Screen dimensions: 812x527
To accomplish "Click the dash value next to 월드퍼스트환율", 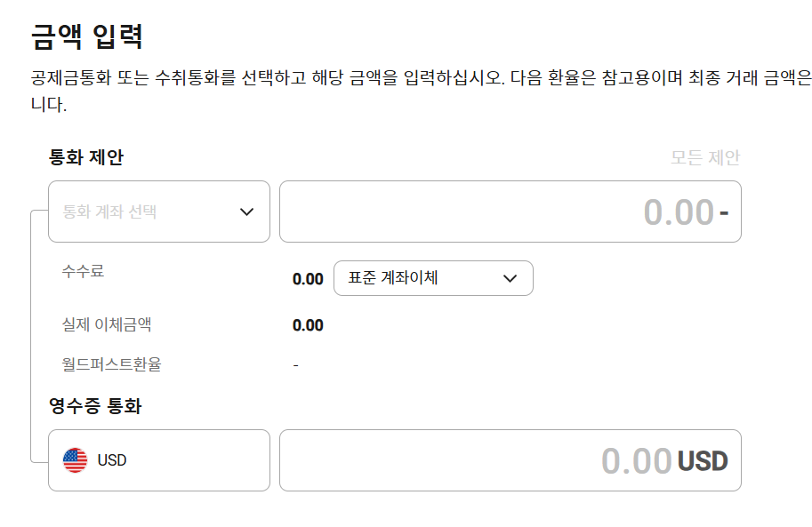I will coord(295,365).
